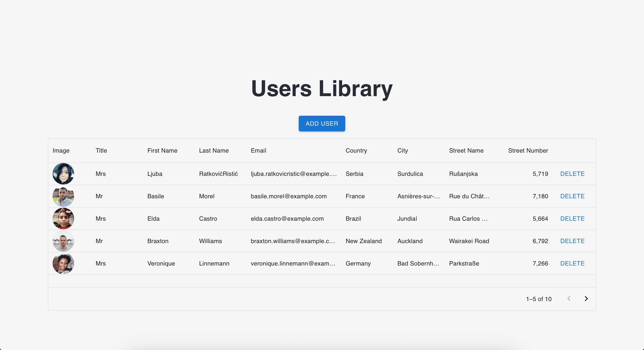The image size is (644, 350).
Task: Select elda.castro@example.com cell
Action: [x=287, y=219]
